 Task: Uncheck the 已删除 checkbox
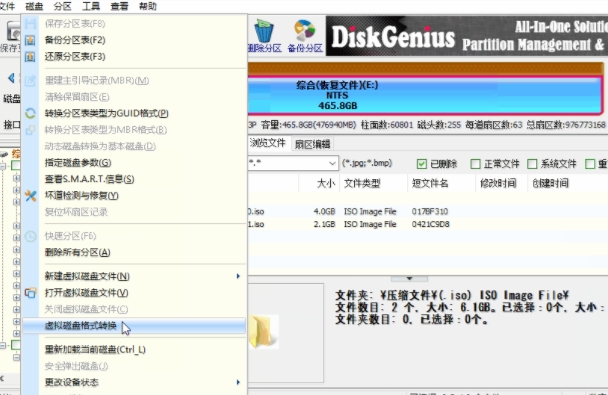click(x=422, y=164)
